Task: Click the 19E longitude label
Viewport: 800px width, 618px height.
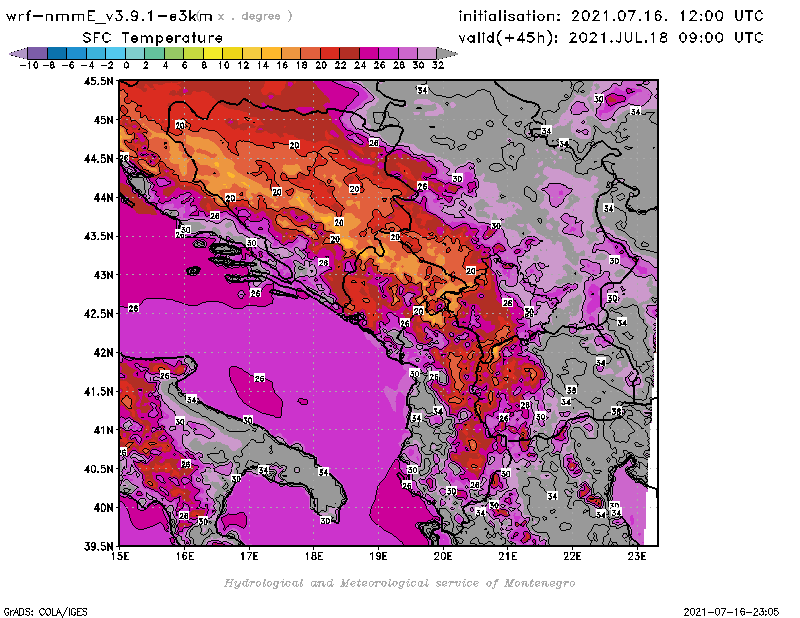Action: [379, 556]
